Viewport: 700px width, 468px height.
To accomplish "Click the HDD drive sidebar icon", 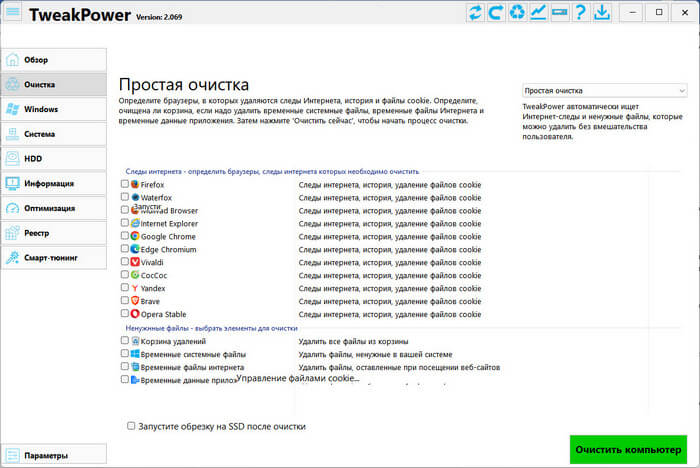I will pos(12,159).
